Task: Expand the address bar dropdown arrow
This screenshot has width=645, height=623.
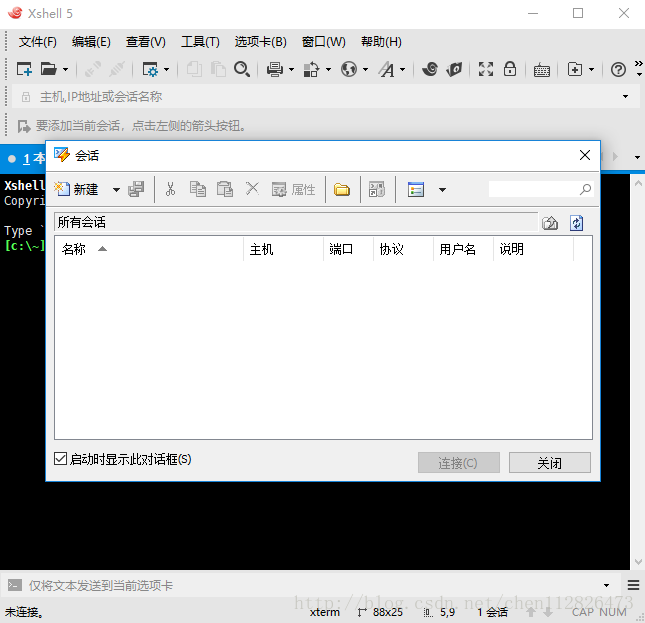Action: point(625,97)
